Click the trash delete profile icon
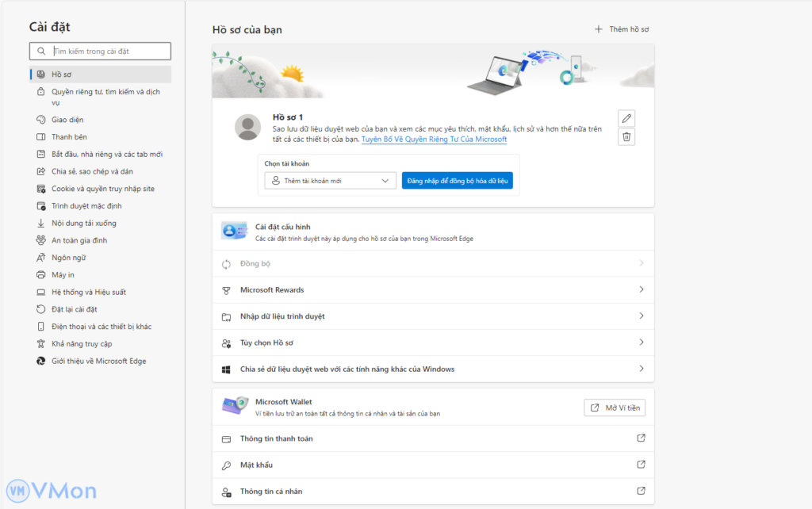The width and height of the screenshot is (812, 509). coord(626,137)
